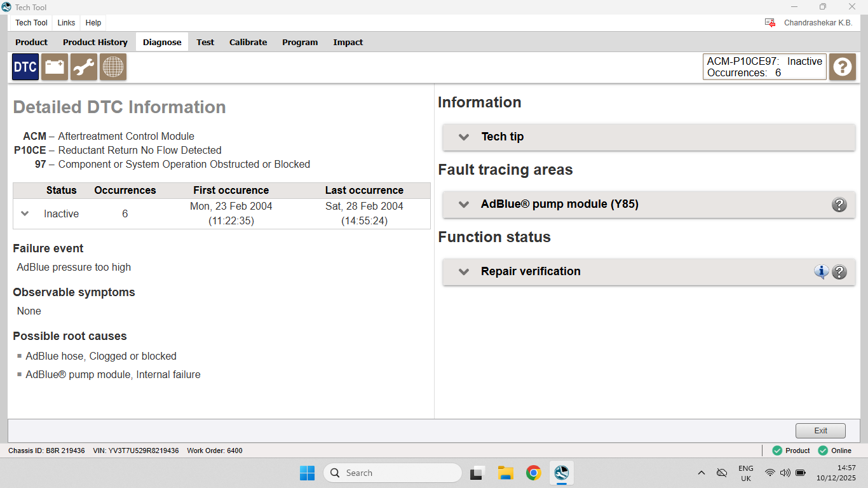Click the Tech Tool icon in the taskbar
Screen dimensions: 868x488
pyautogui.click(x=561, y=473)
